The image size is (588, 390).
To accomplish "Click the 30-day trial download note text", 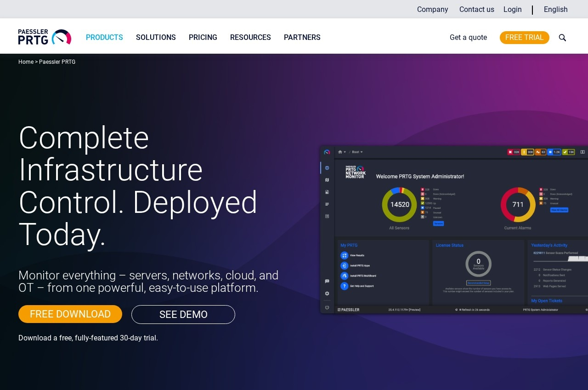I will (x=88, y=338).
